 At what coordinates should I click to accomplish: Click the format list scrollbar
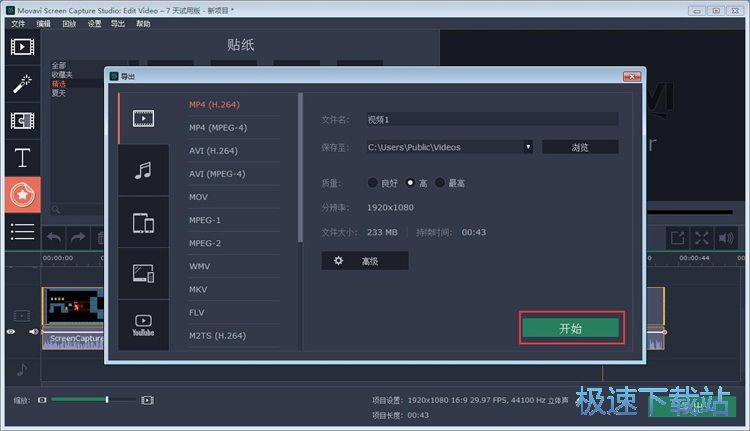click(x=300, y=167)
